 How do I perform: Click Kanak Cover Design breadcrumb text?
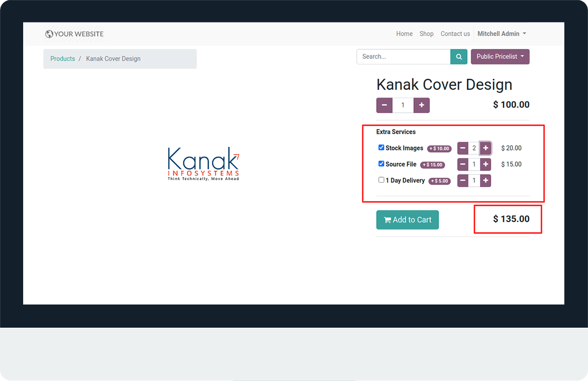(x=113, y=59)
